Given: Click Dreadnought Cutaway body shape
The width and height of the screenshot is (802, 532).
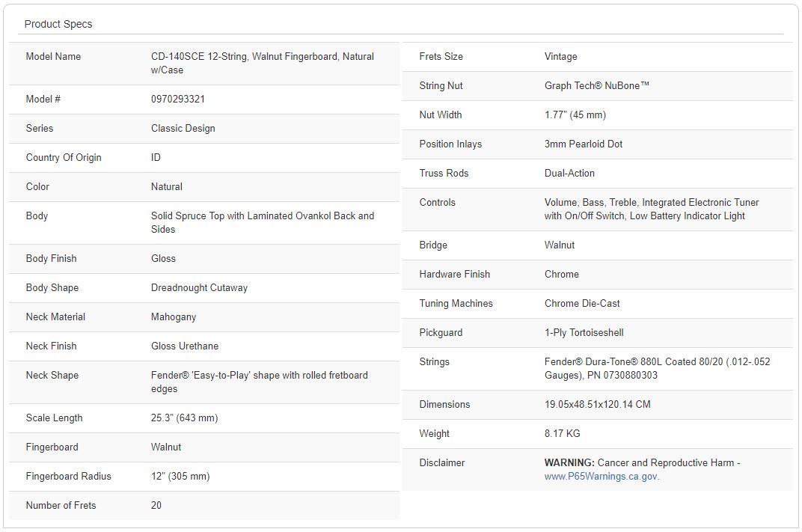Looking at the screenshot, I should tap(199, 288).
